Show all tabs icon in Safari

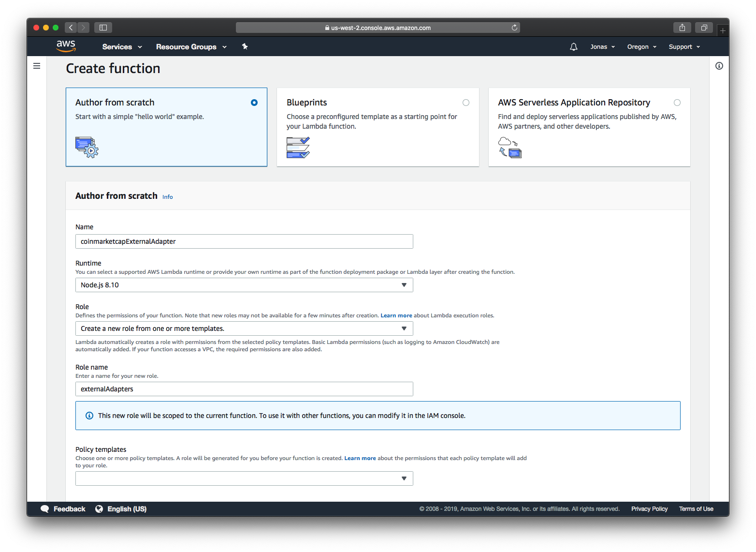click(x=704, y=28)
